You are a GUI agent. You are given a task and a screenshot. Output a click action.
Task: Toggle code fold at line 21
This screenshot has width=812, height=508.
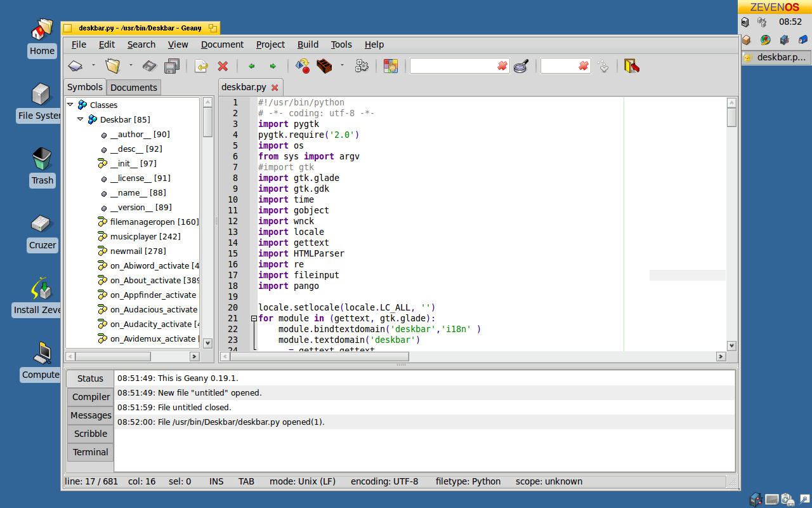click(x=254, y=319)
